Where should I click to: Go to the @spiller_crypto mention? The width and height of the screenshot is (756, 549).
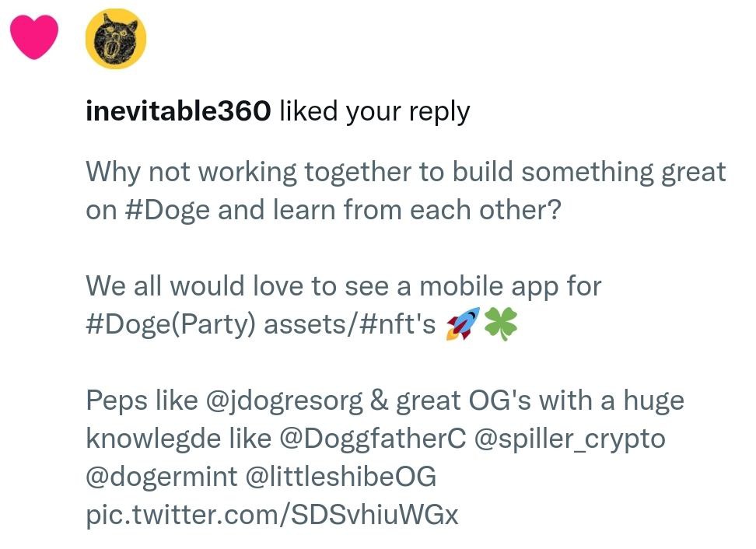click(x=570, y=439)
